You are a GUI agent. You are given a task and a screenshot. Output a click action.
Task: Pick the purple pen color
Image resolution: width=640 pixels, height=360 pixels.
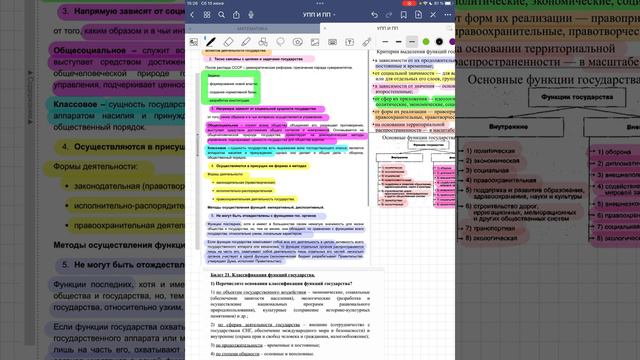[452, 42]
